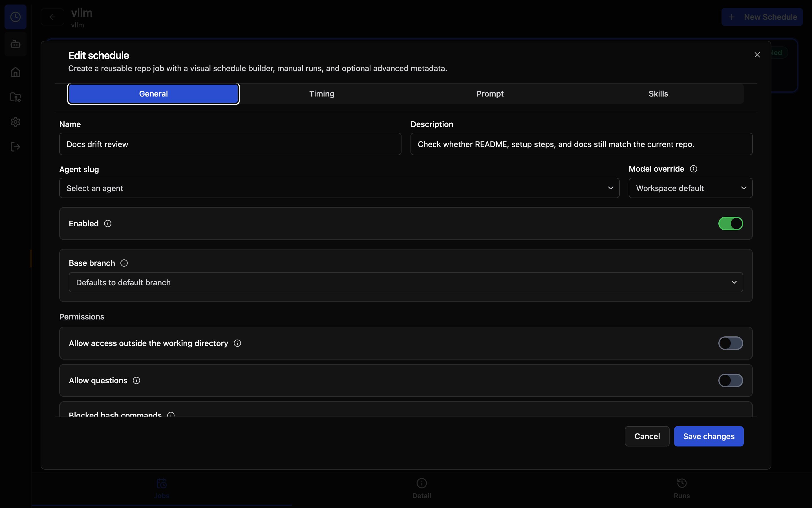The image size is (812, 508).
Task: Open the Detail bottom tab
Action: click(422, 489)
